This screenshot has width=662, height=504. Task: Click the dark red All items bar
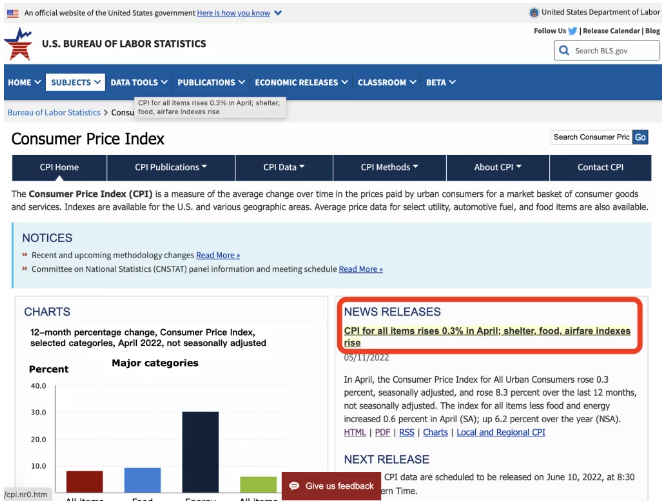pos(84,482)
